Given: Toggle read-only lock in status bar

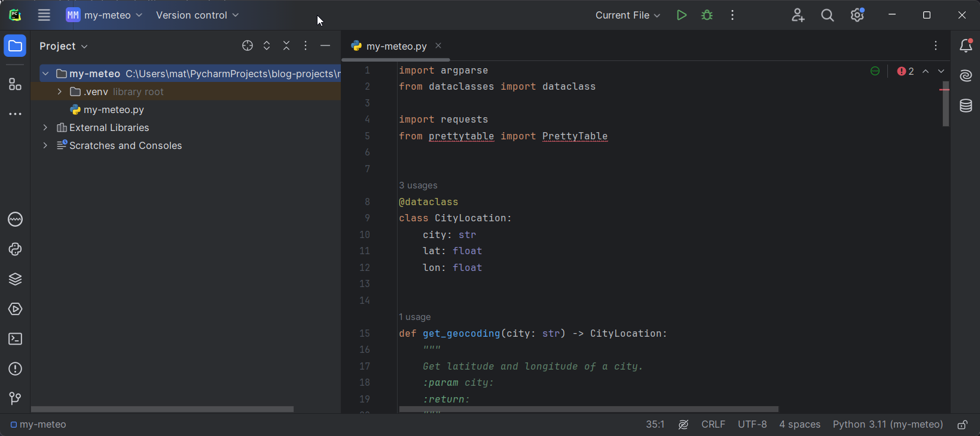Looking at the screenshot, I should click(962, 425).
